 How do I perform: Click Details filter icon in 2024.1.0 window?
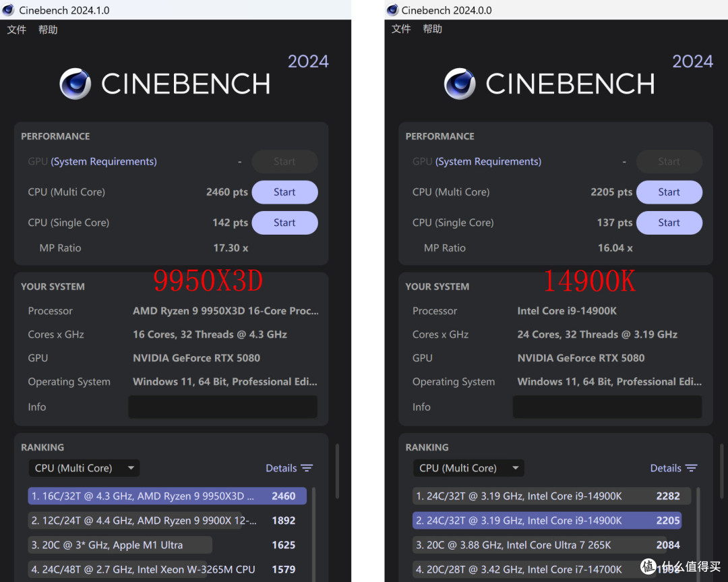pyautogui.click(x=307, y=468)
